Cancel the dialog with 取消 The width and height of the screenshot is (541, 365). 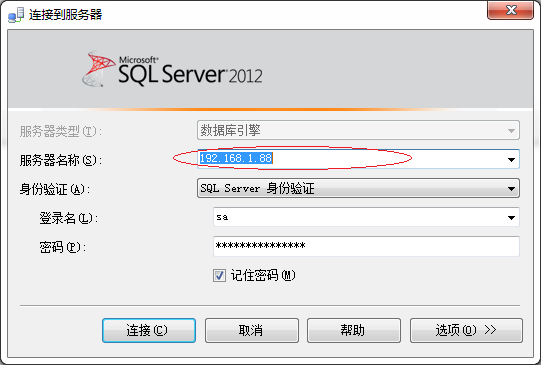click(x=252, y=330)
